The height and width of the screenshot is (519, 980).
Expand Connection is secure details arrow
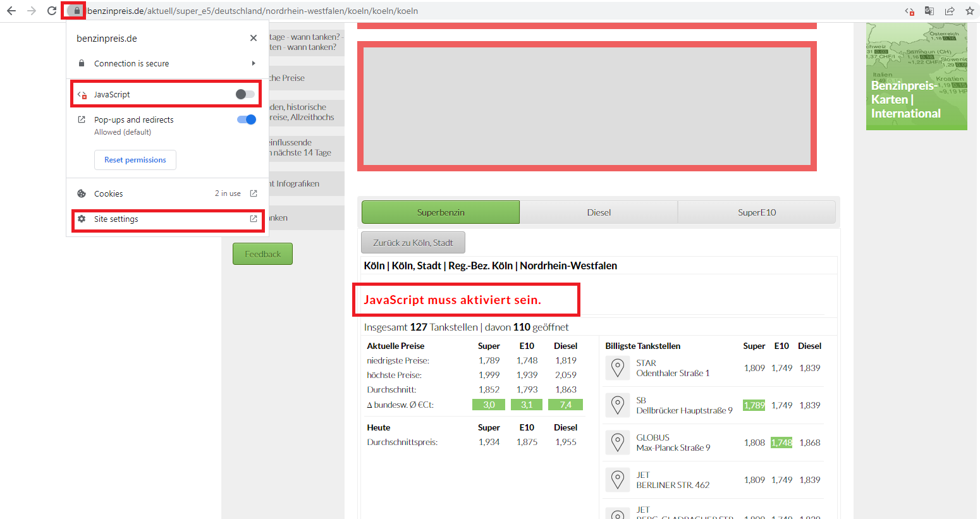pyautogui.click(x=254, y=63)
